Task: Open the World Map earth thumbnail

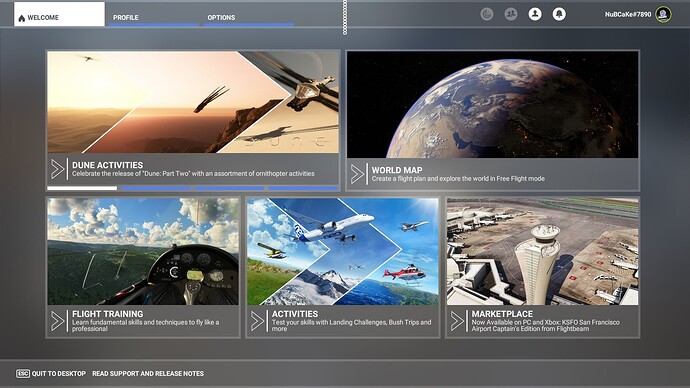Action: (492, 104)
